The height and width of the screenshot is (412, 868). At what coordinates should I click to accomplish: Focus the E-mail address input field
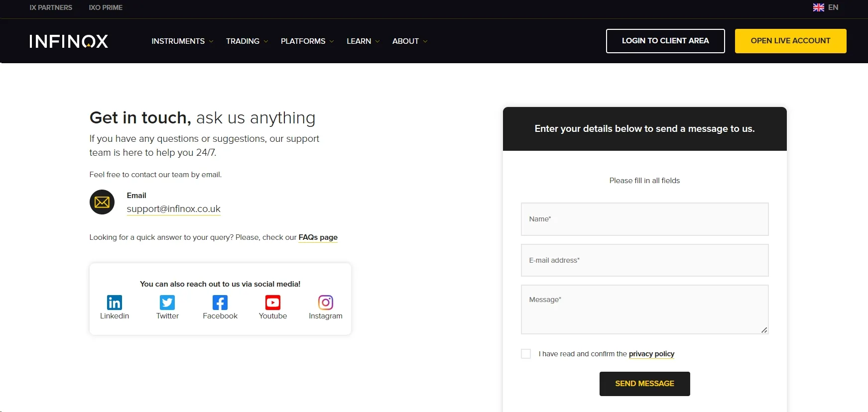pyautogui.click(x=645, y=260)
